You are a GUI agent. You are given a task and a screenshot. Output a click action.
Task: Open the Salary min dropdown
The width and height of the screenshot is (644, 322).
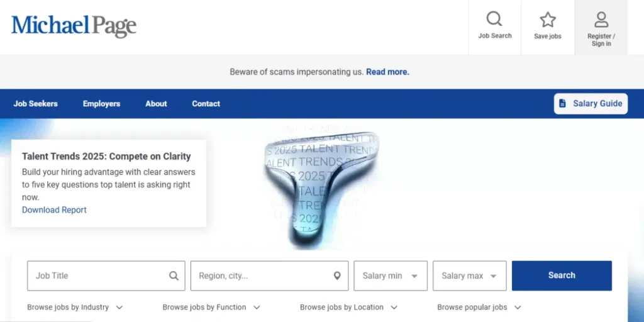[391, 275]
